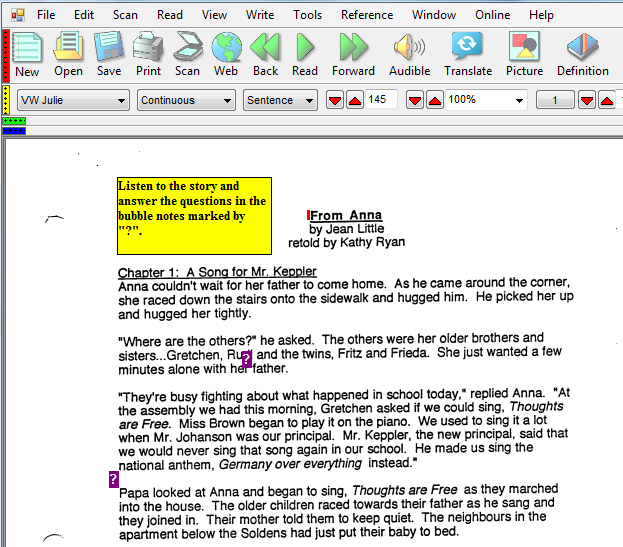The image size is (623, 547).
Task: Click the line retold by Kathy Ryan
Action: (x=346, y=242)
